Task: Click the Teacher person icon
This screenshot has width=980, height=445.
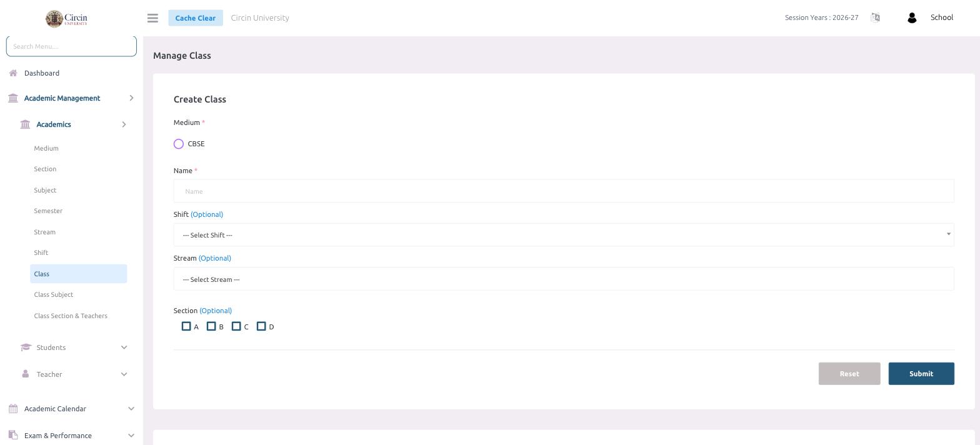Action: click(25, 374)
